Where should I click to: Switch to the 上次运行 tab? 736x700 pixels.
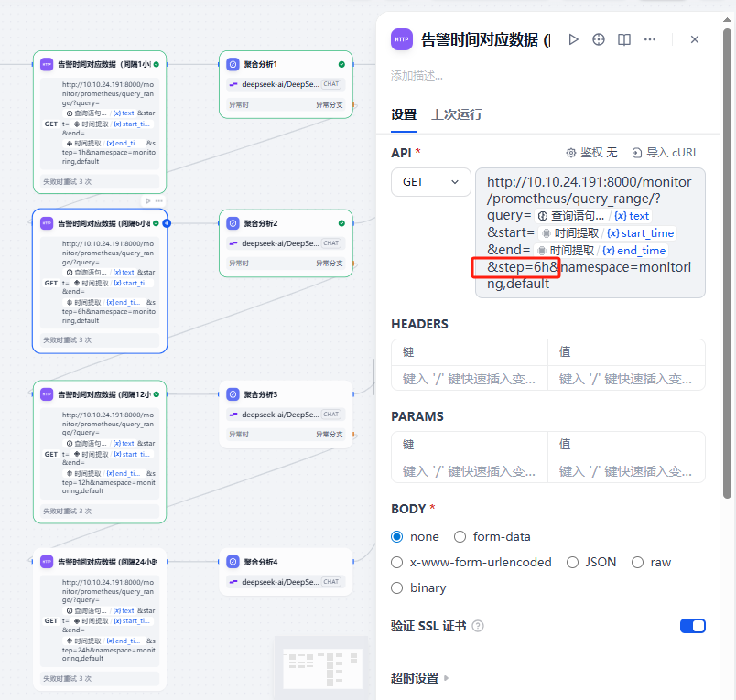coord(457,114)
